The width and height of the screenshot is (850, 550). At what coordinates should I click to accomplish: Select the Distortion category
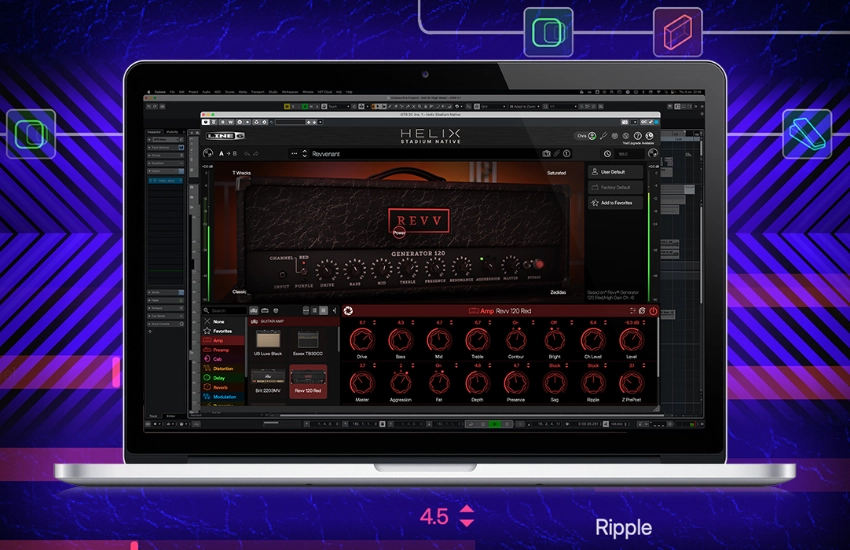[223, 368]
